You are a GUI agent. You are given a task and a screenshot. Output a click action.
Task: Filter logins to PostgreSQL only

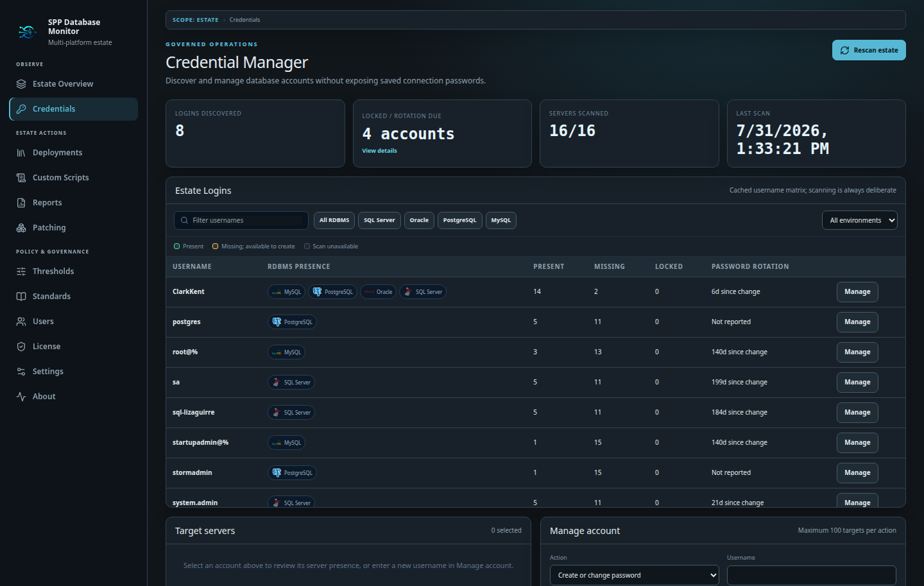coord(460,220)
